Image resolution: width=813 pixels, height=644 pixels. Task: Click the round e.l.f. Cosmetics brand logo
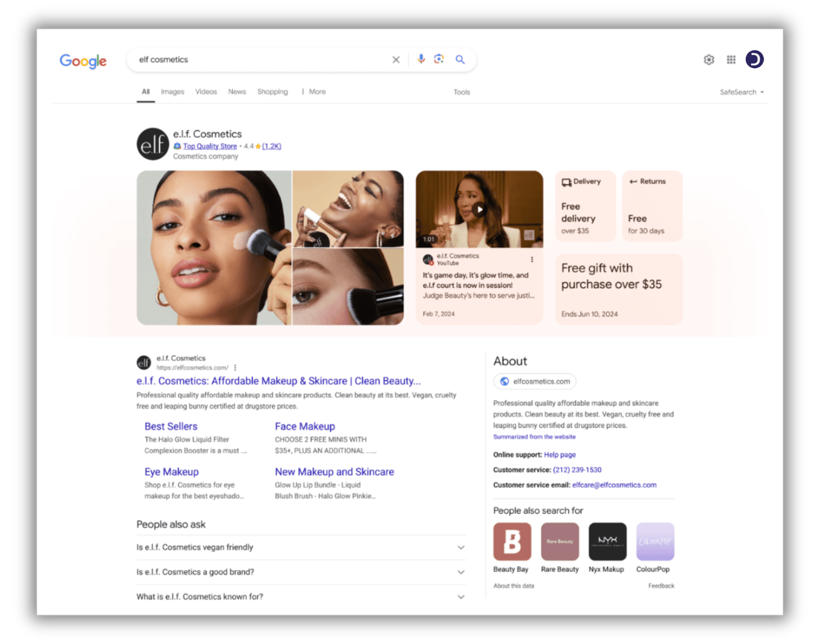point(153,144)
